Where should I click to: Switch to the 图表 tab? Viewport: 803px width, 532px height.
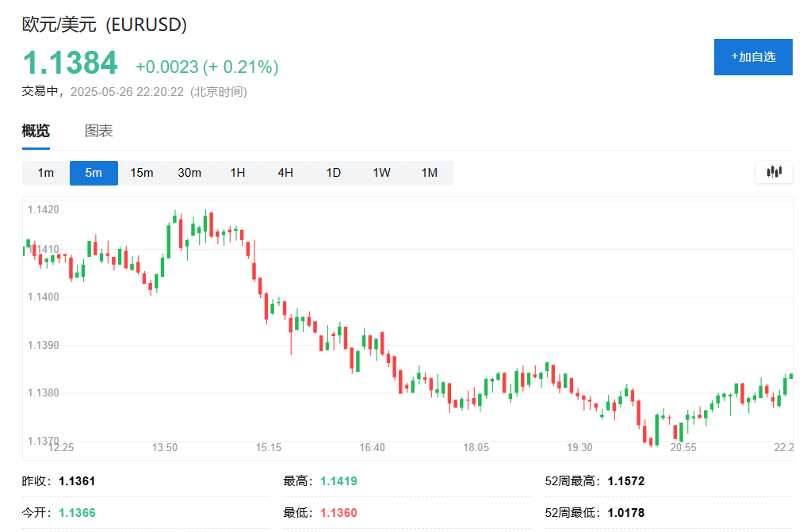coord(99,131)
